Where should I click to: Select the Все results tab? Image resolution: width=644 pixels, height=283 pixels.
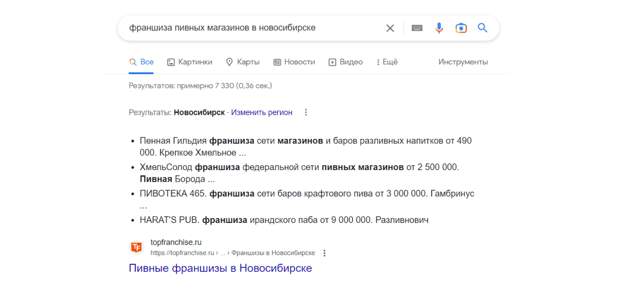(x=141, y=62)
